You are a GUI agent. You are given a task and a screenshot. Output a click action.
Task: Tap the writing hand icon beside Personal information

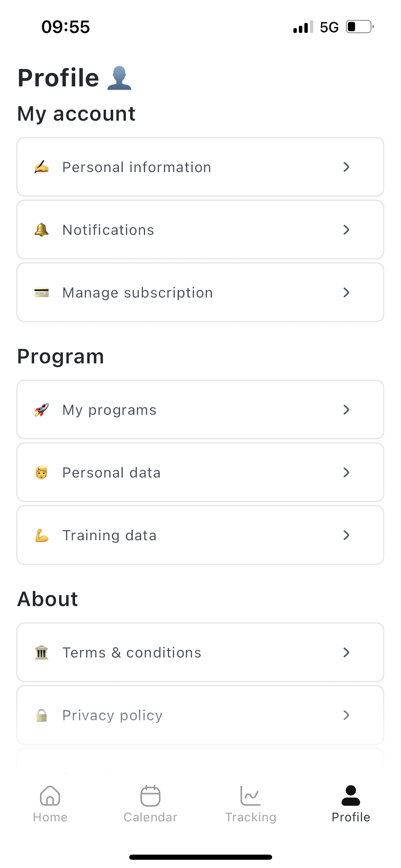point(41,167)
